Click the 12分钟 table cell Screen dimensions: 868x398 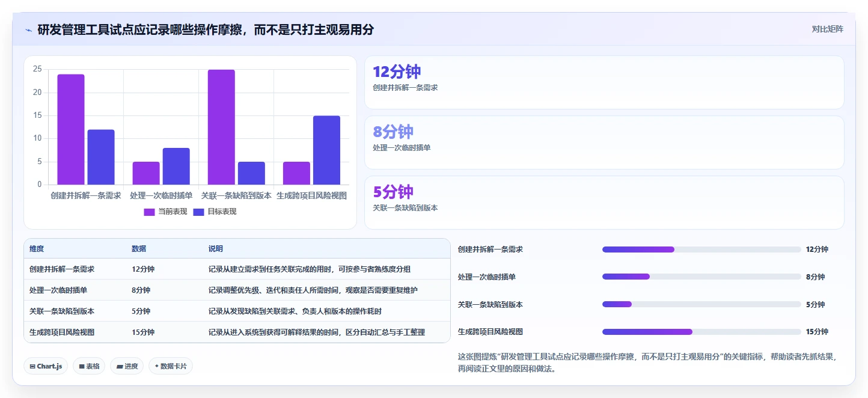tap(143, 269)
